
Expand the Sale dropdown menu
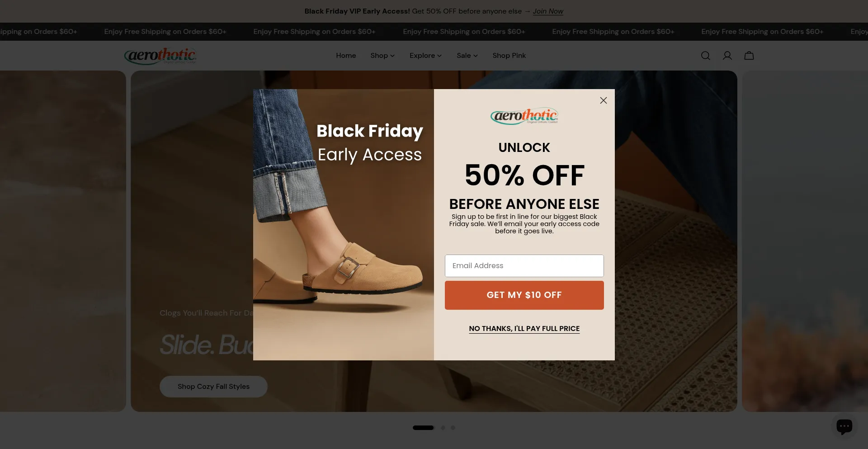467,56
